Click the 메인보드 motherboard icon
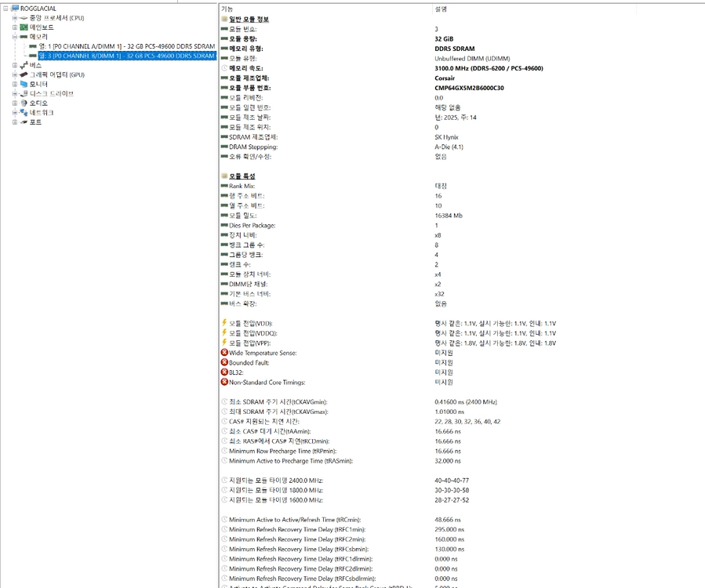Image resolution: width=705 pixels, height=588 pixels. tap(24, 27)
